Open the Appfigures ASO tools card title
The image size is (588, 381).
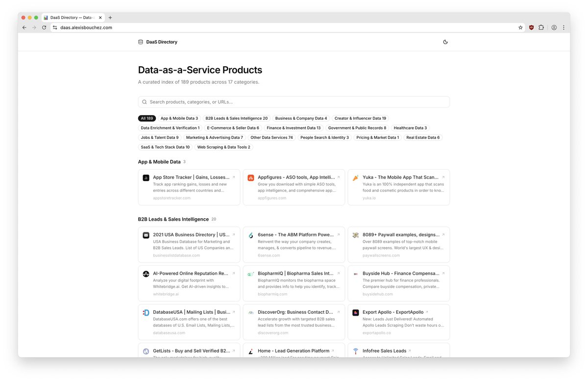tap(296, 178)
